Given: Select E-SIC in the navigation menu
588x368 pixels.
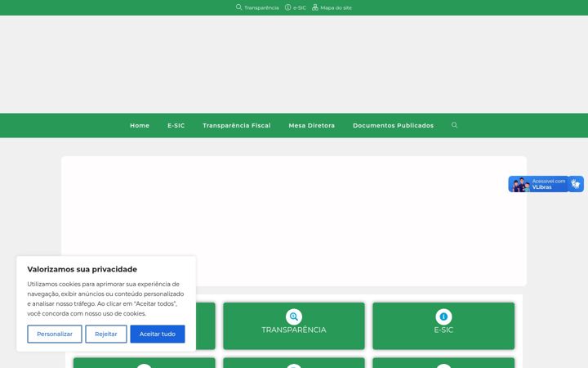Looking at the screenshot, I should coord(176,125).
